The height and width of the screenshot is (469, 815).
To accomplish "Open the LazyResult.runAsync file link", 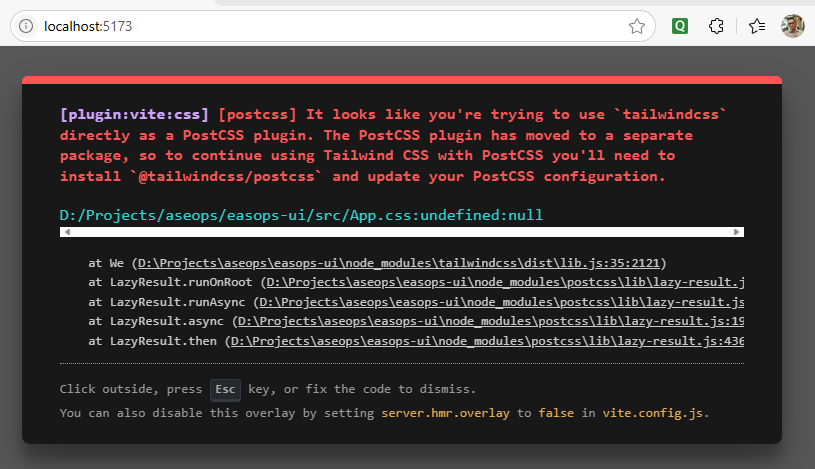I will pyautogui.click(x=501, y=302).
